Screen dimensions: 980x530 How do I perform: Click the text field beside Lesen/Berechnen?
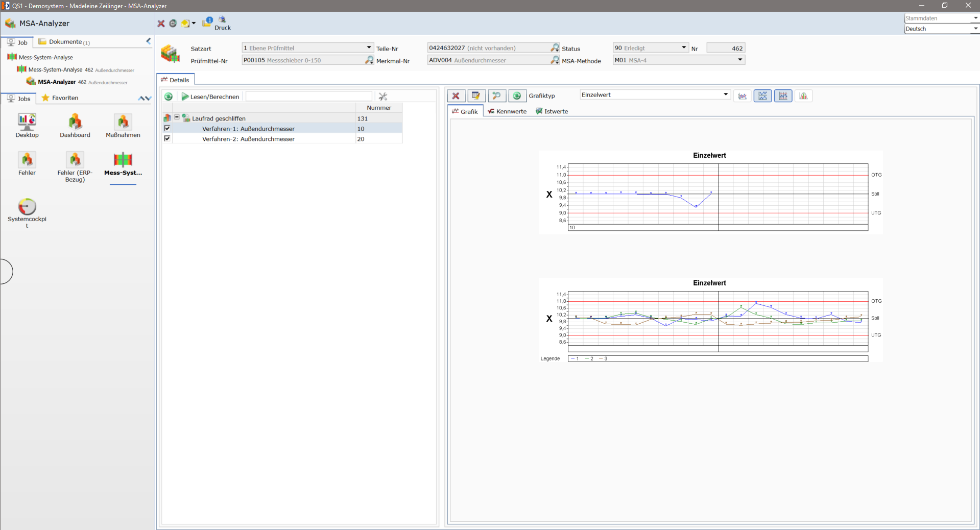coord(309,97)
